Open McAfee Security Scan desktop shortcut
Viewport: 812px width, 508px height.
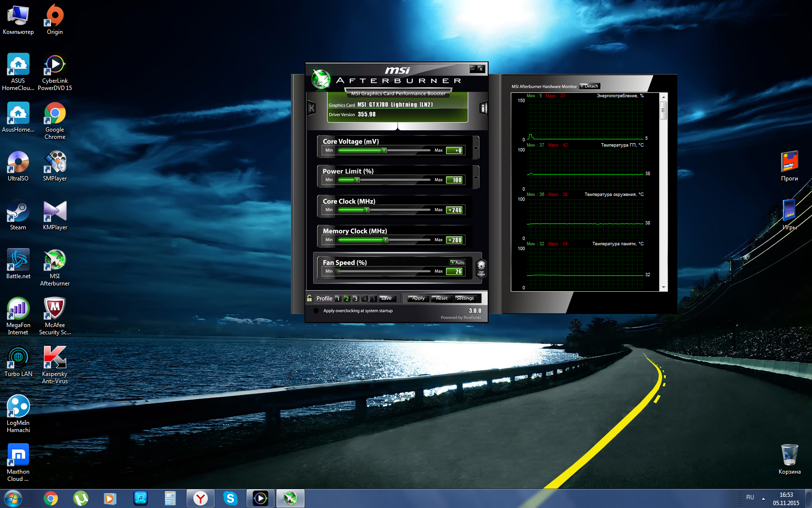(x=55, y=316)
